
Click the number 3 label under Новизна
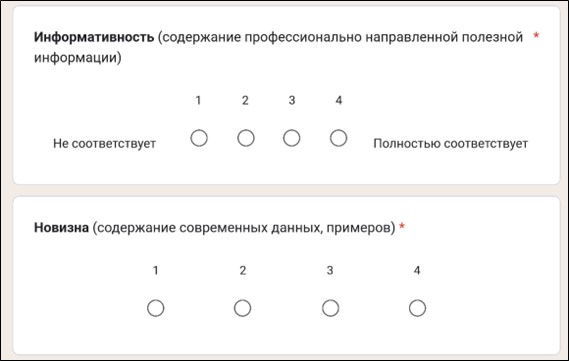point(330,270)
